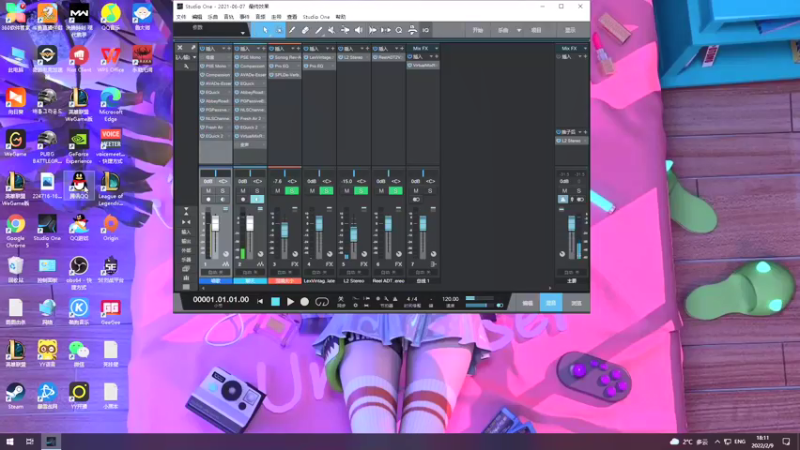Select the Range tool in toolbar
800x450 pixels.
pyautogui.click(x=279, y=30)
